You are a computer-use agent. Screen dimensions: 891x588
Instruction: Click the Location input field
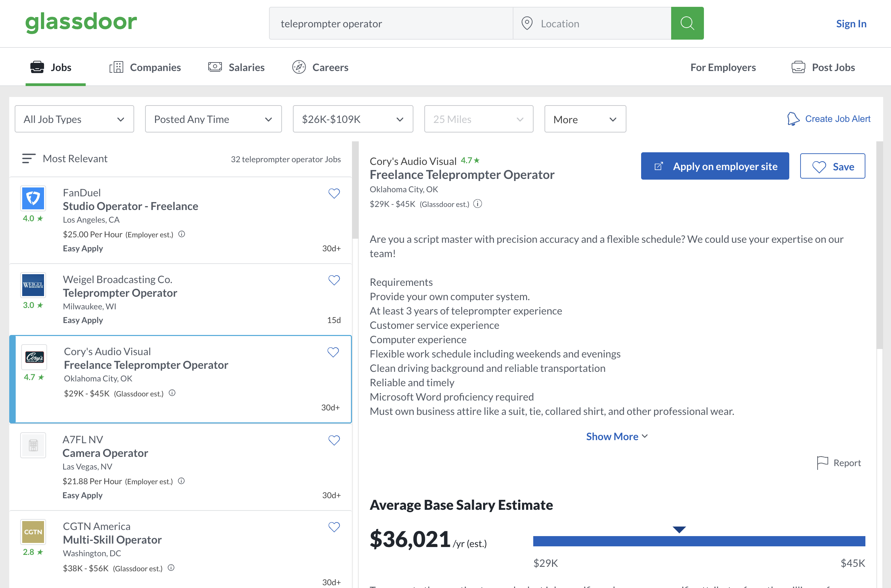[592, 23]
